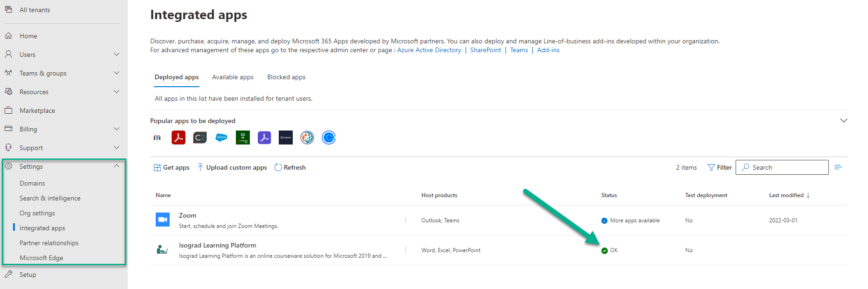Click the All tenants icon
This screenshot has width=868, height=289.
tap(8, 9)
